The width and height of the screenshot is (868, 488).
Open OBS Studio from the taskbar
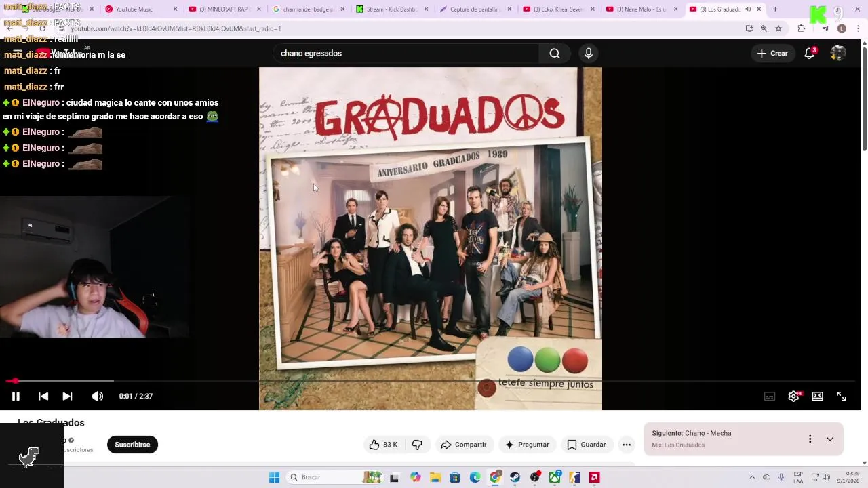coord(535,477)
